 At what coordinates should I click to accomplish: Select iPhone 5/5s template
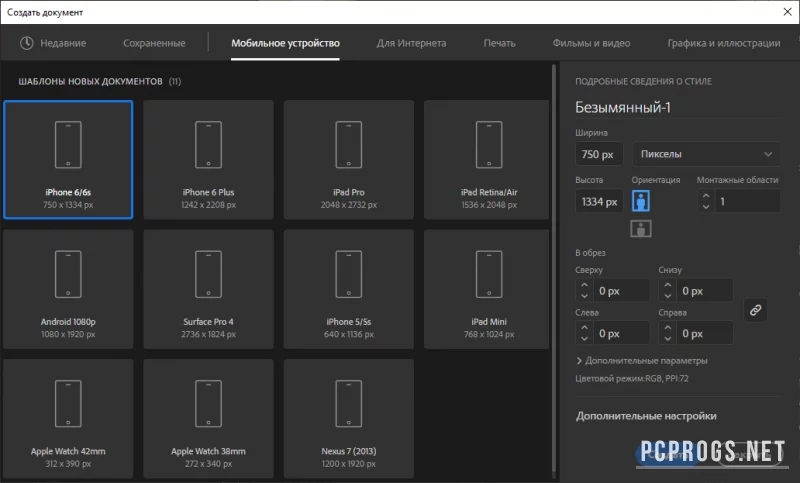348,289
